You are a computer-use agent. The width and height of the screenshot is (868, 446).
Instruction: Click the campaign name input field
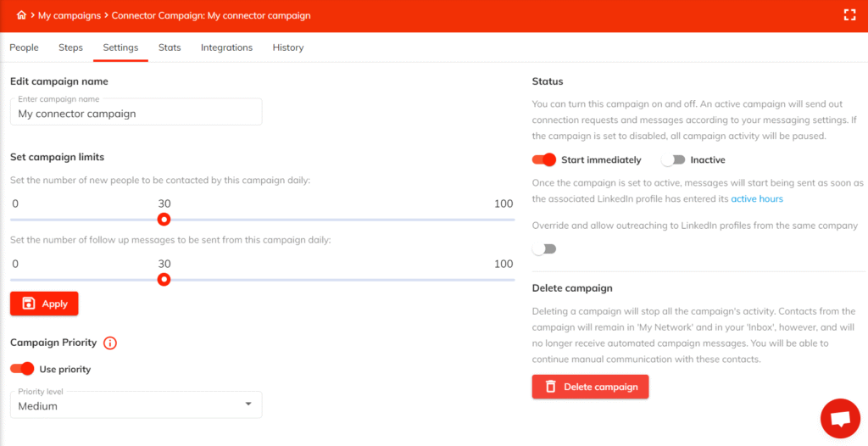(136, 113)
